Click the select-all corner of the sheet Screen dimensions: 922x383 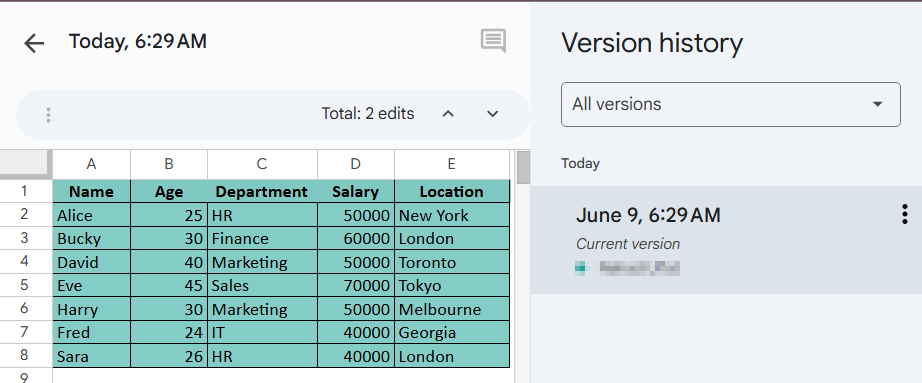tap(25, 163)
